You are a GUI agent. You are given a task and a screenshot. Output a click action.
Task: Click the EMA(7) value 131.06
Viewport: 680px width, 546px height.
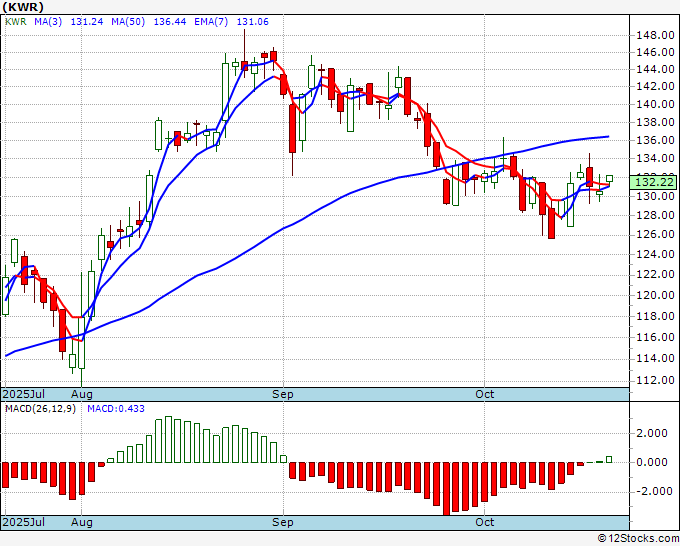pyautogui.click(x=252, y=22)
